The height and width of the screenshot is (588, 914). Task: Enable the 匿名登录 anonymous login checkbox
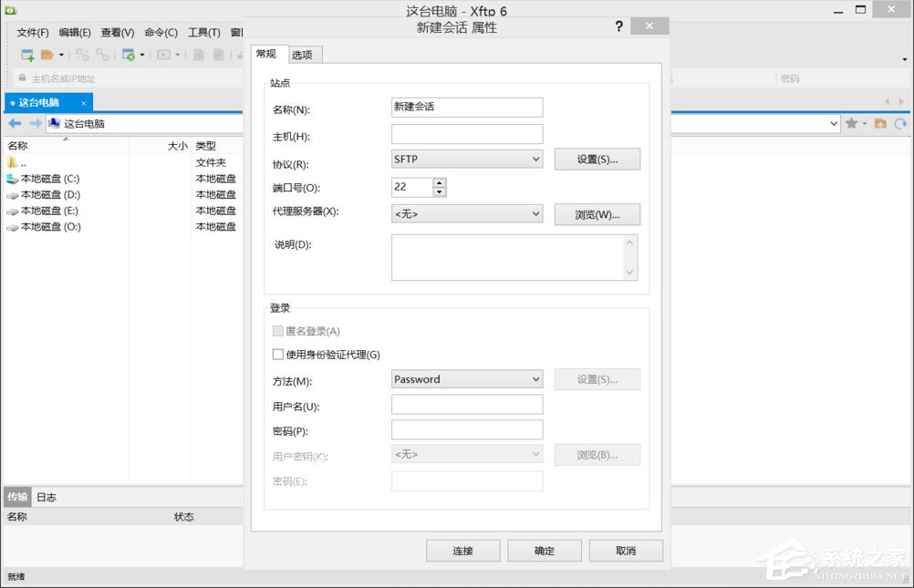point(277,331)
